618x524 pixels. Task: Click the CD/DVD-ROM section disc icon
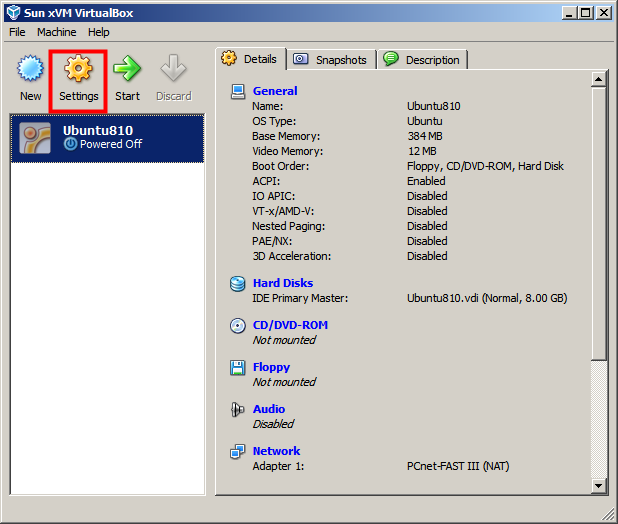point(238,326)
